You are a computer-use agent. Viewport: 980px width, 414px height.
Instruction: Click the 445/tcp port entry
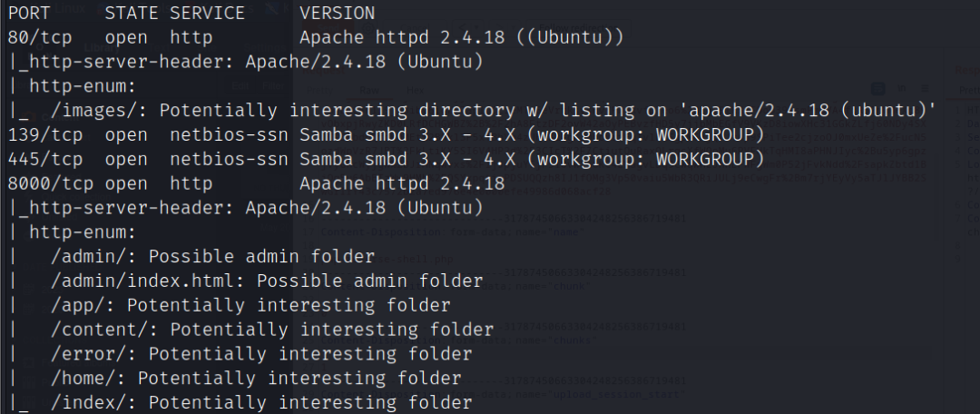[40, 160]
